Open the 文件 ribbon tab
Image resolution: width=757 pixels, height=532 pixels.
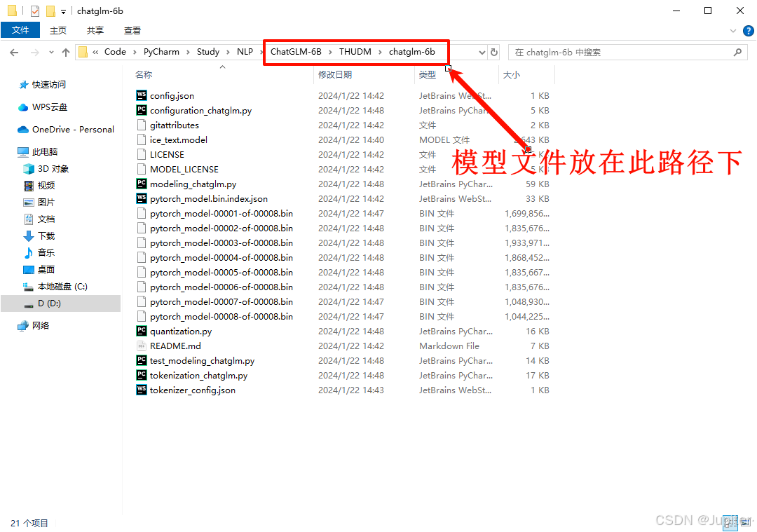pos(20,30)
